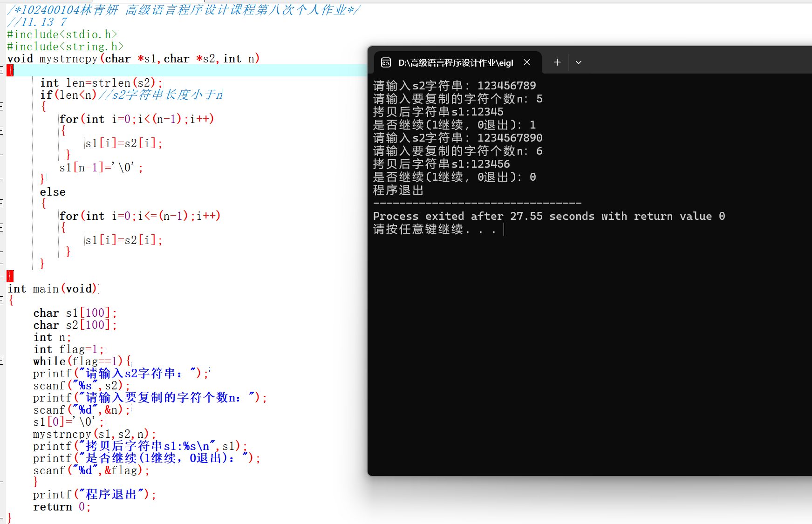Click the mystrncpy(s1,s2,n); call line

[95, 434]
